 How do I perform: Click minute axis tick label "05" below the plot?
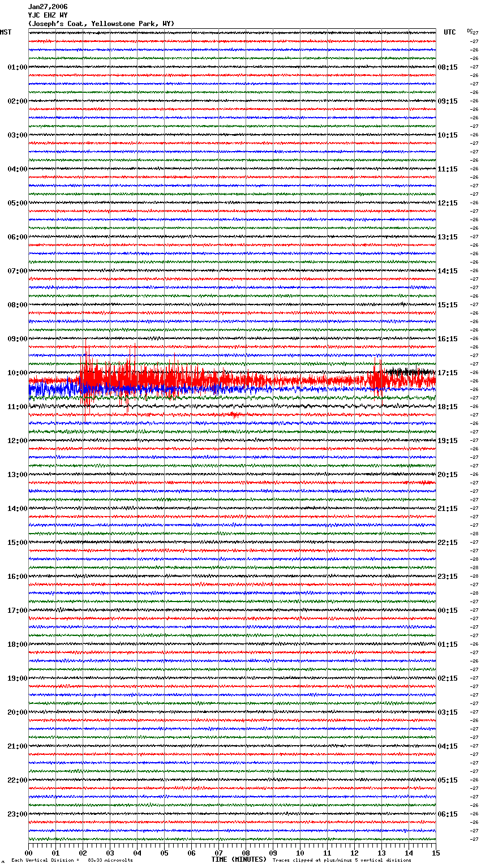point(164,853)
